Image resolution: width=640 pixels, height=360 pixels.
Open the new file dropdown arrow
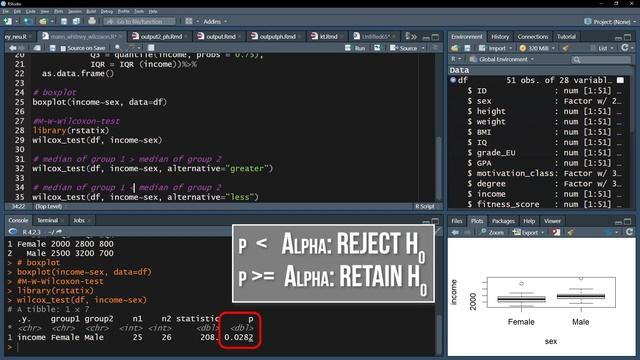(16, 21)
